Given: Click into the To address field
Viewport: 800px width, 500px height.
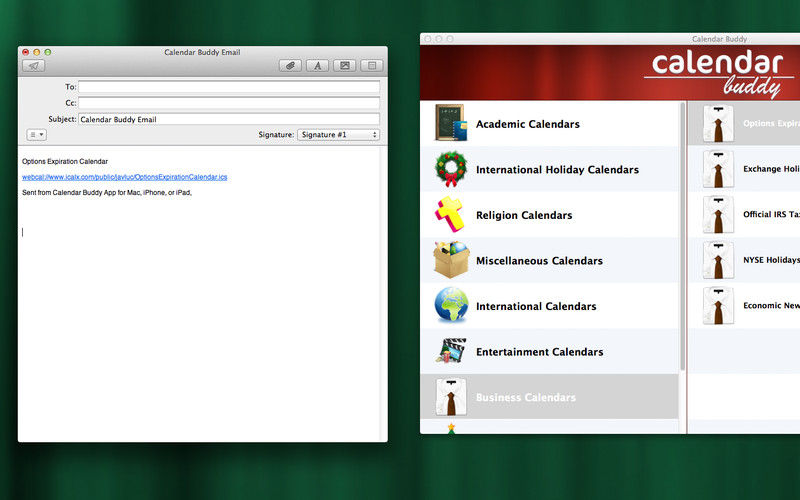Looking at the screenshot, I should point(229,87).
